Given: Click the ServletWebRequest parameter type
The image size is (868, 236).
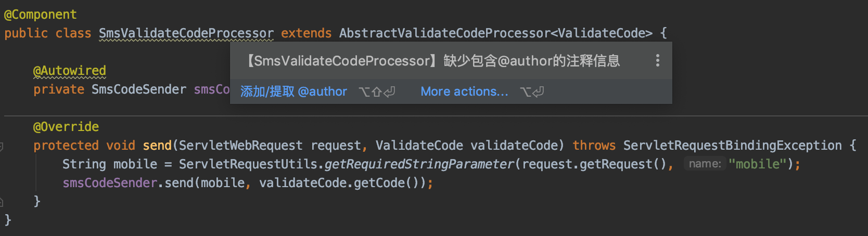Looking at the screenshot, I should pyautogui.click(x=240, y=146).
